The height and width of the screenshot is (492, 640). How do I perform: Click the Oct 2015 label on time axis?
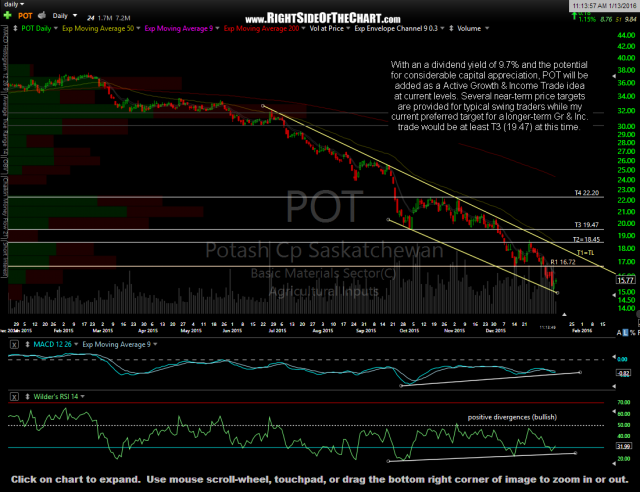click(409, 331)
